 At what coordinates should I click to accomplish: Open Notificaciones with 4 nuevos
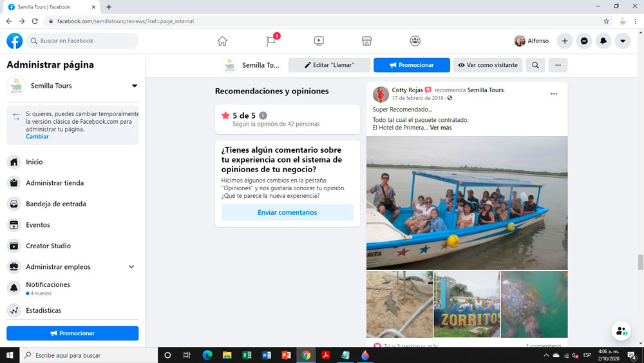click(73, 288)
